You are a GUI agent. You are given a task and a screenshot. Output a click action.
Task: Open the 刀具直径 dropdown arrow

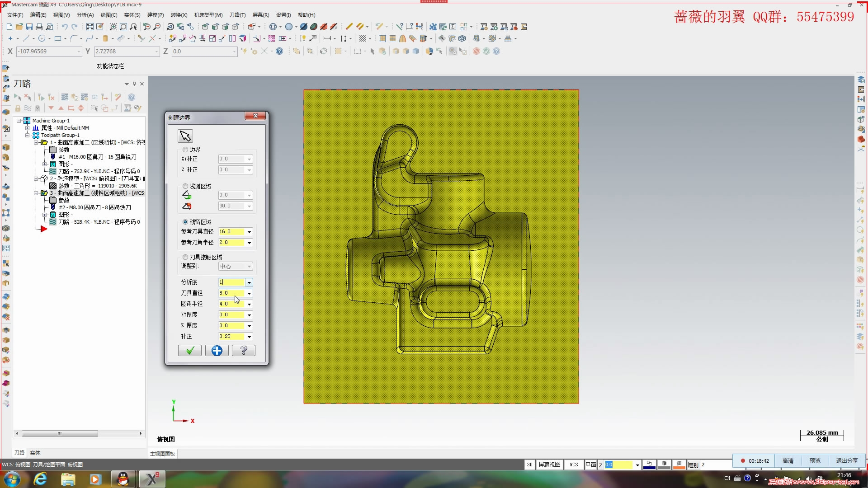coord(249,293)
